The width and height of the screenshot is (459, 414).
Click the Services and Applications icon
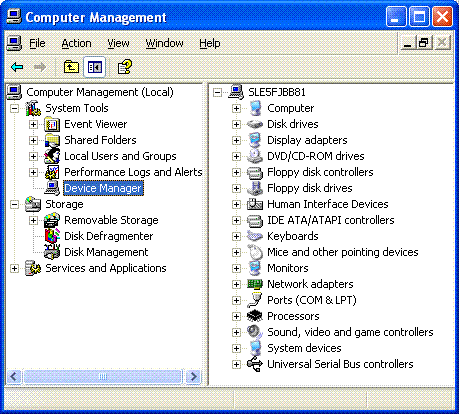point(33,268)
